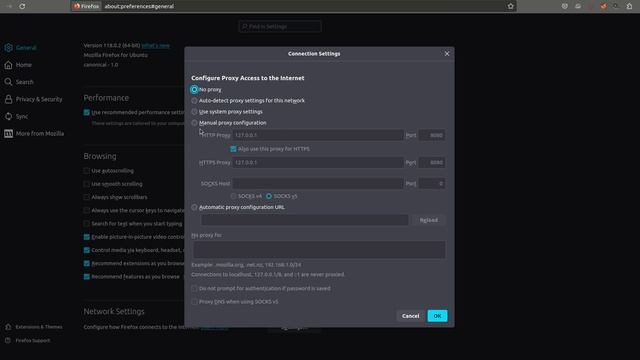Screen dimensions: 640x360
Task: Select Auto-detect proxy settings for this network
Action: (x=194, y=100)
